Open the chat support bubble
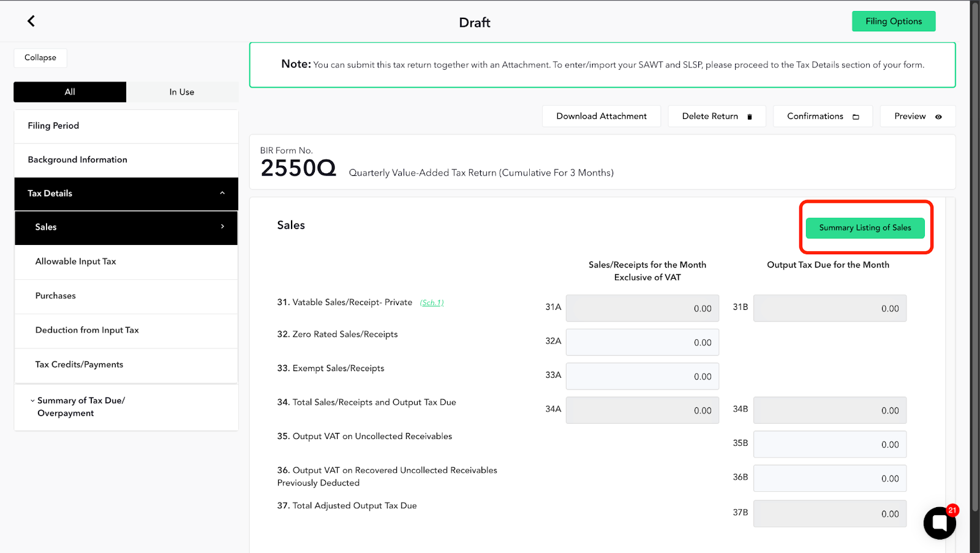Viewport: 980px width, 553px height. click(940, 523)
